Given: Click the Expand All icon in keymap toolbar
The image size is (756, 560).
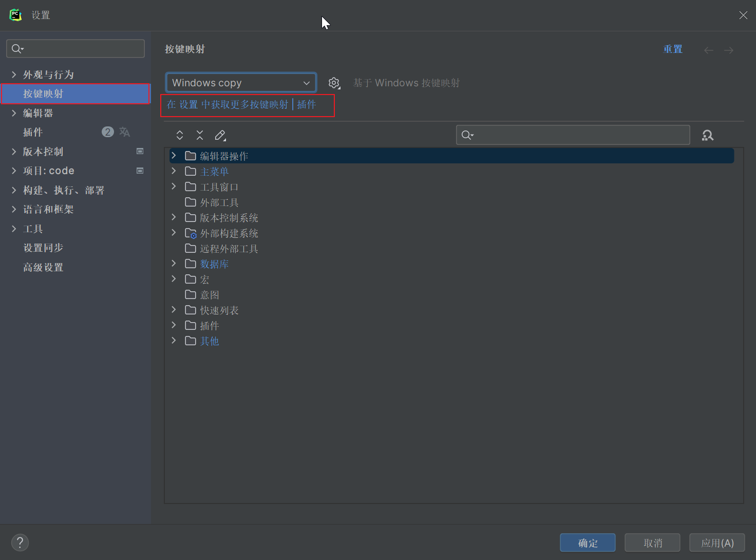Looking at the screenshot, I should coord(180,135).
